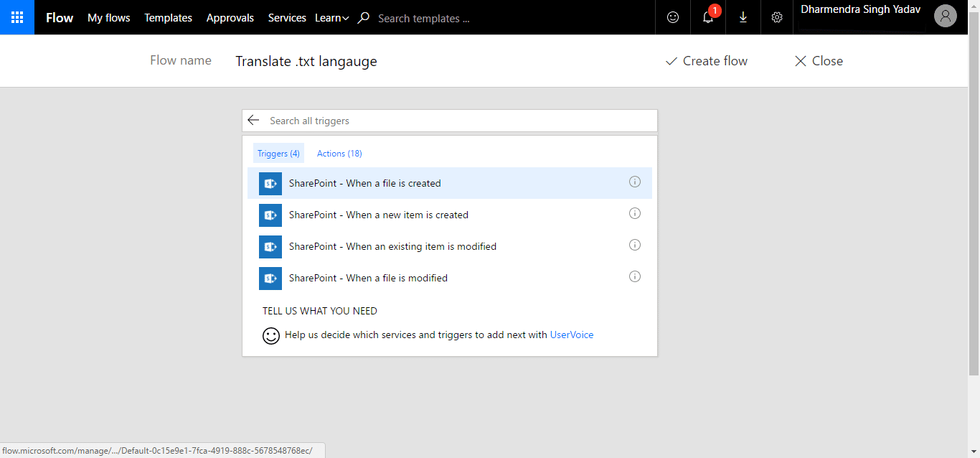Click the search magnifier icon

click(364, 18)
